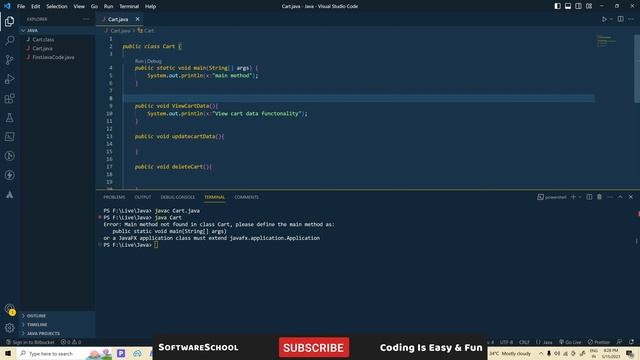Click Run code lens above main method
The height and width of the screenshot is (360, 640).
pyautogui.click(x=139, y=61)
